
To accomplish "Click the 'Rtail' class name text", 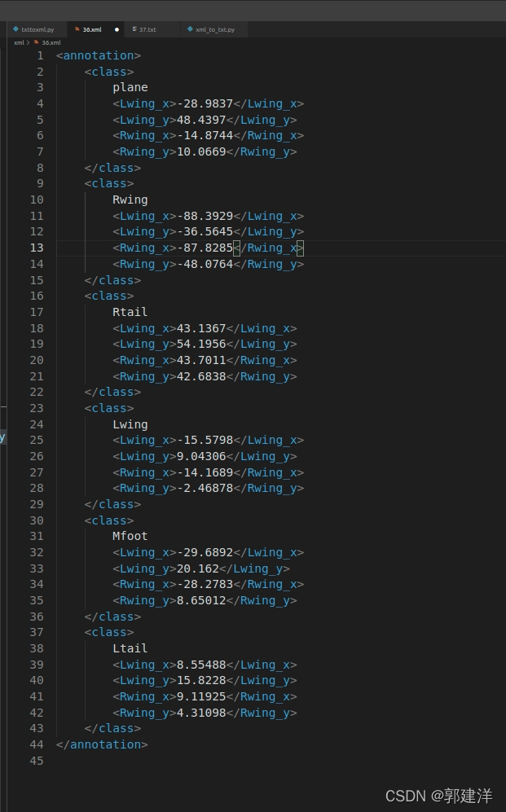I will pyautogui.click(x=130, y=312).
